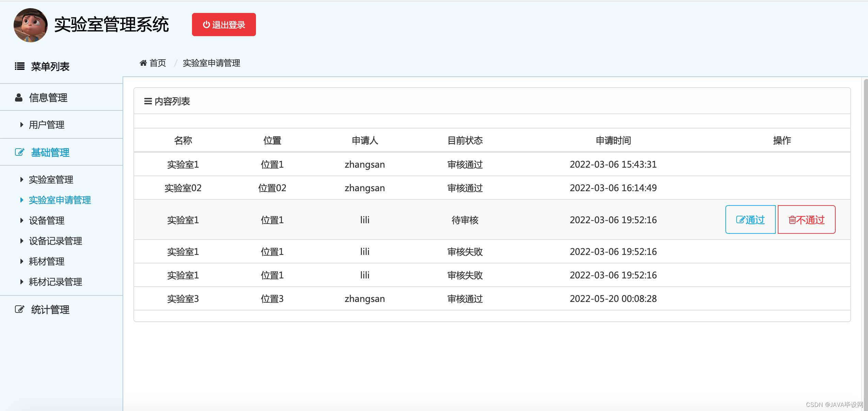Open 耗材管理 menu item
This screenshot has width=868, height=411.
pos(47,261)
